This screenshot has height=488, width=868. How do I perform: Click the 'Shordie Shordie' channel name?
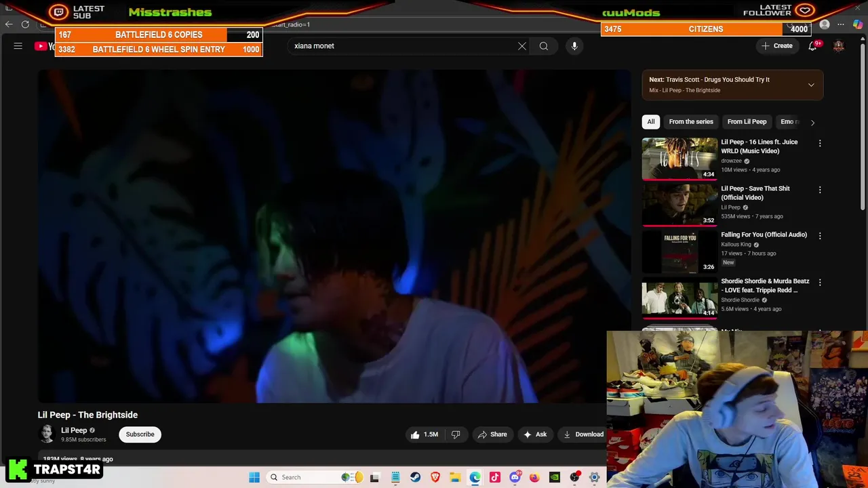(740, 300)
